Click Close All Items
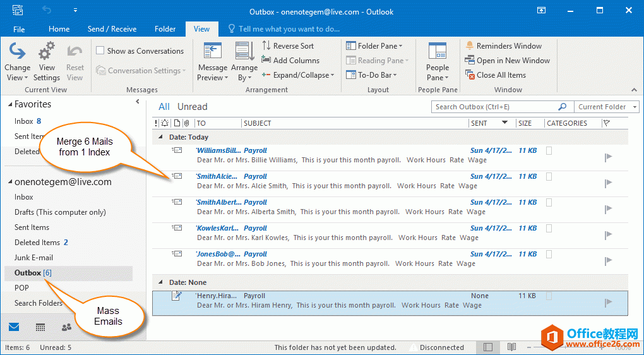The width and height of the screenshot is (644, 355). pos(496,75)
